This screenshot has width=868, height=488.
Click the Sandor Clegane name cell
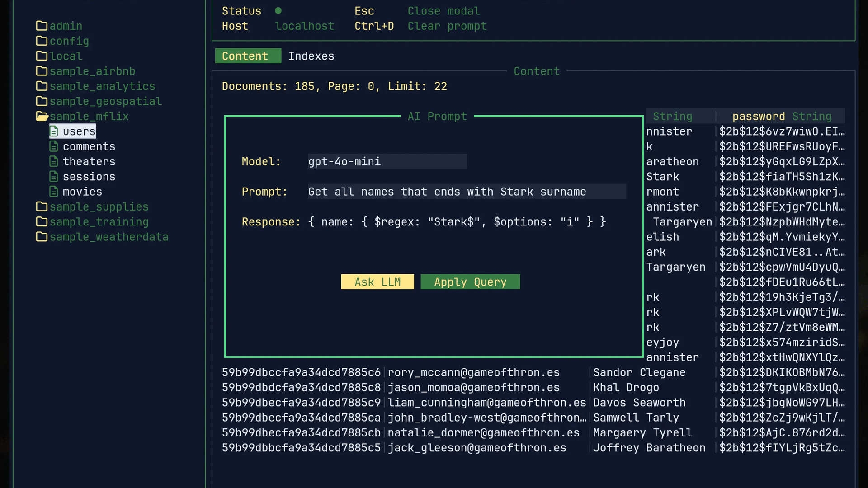(639, 372)
